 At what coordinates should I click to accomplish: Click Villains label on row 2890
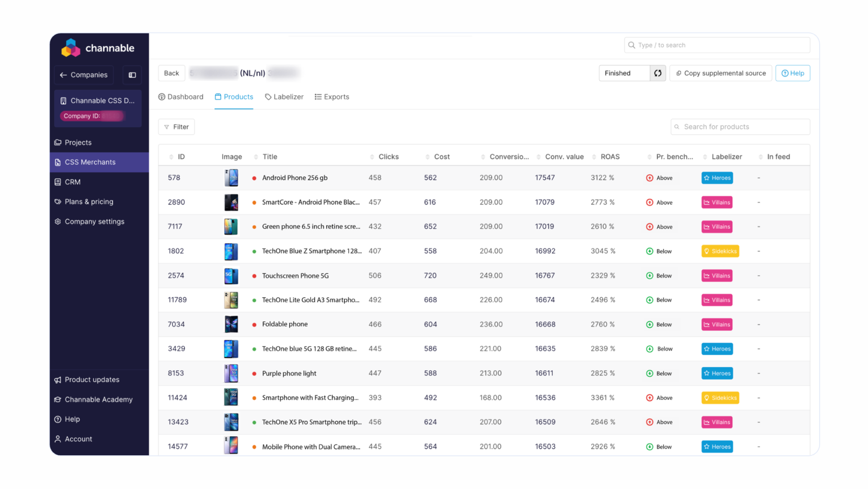click(x=717, y=202)
